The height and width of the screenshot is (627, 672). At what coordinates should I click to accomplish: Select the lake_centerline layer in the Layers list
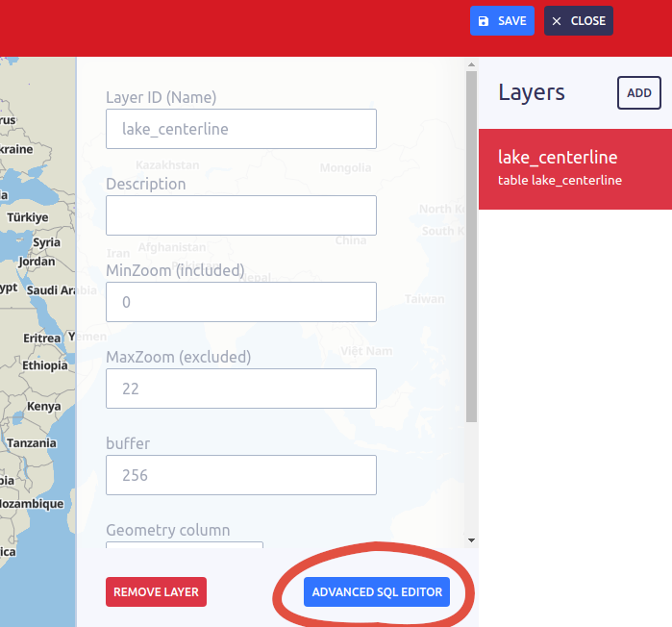(x=574, y=167)
